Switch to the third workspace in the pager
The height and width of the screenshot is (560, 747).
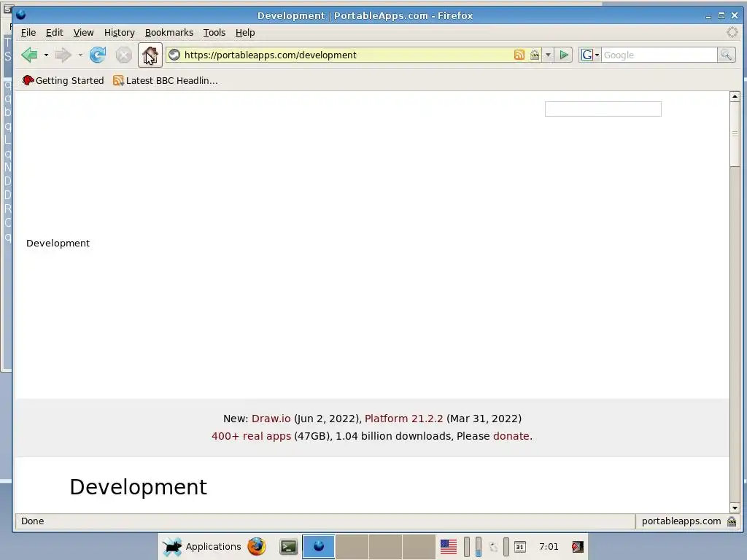385,547
